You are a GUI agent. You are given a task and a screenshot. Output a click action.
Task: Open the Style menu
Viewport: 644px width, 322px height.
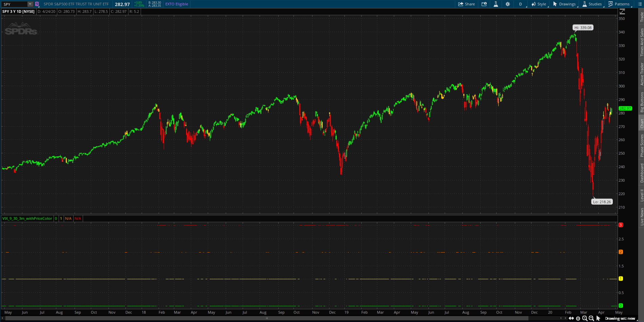click(x=539, y=4)
